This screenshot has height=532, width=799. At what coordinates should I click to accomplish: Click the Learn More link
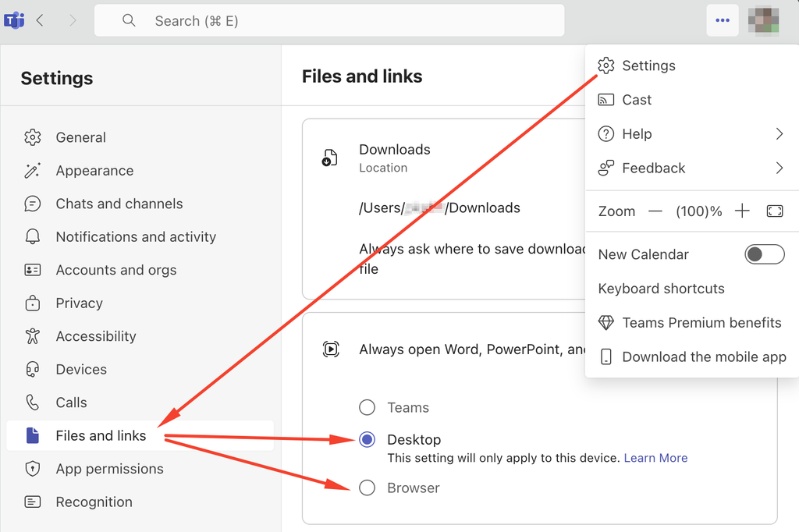(655, 458)
